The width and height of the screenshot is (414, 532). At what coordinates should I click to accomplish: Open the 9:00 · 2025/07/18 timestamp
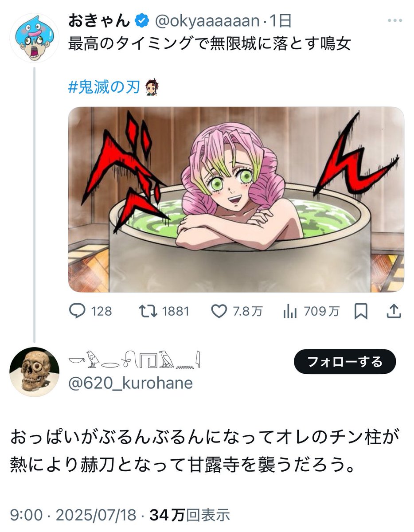coord(74,515)
